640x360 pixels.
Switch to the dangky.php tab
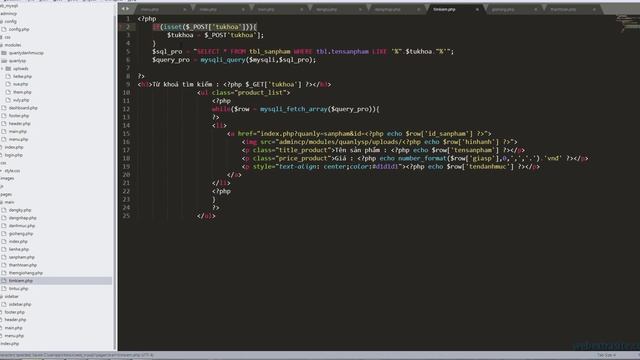338,9
